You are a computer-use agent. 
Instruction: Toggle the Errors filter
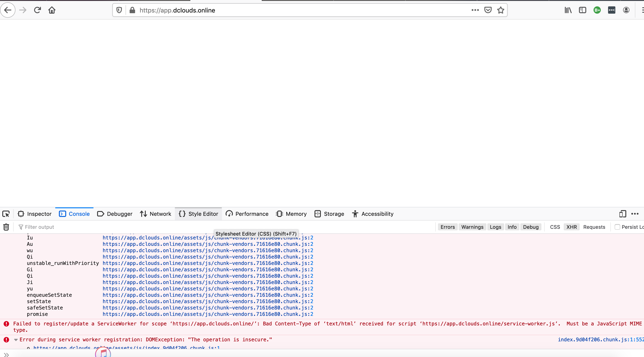pyautogui.click(x=448, y=227)
